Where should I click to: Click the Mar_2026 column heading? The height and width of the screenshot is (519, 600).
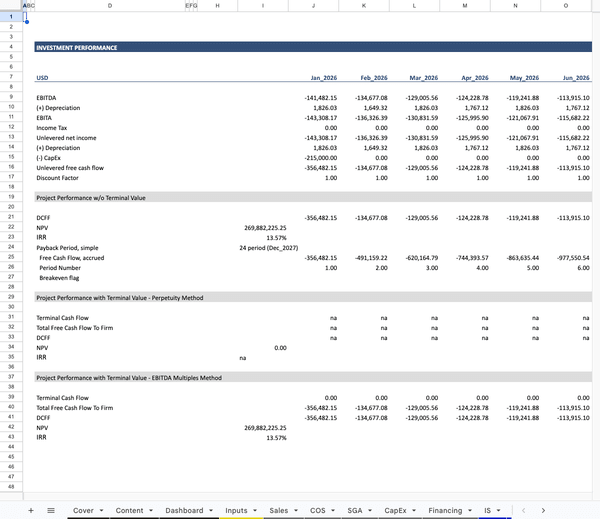pos(424,78)
